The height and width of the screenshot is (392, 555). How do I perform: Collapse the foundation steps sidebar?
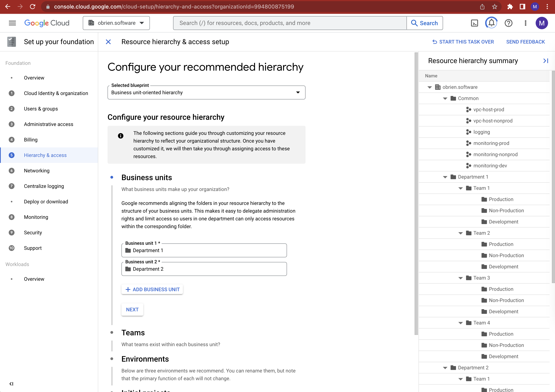(11, 383)
